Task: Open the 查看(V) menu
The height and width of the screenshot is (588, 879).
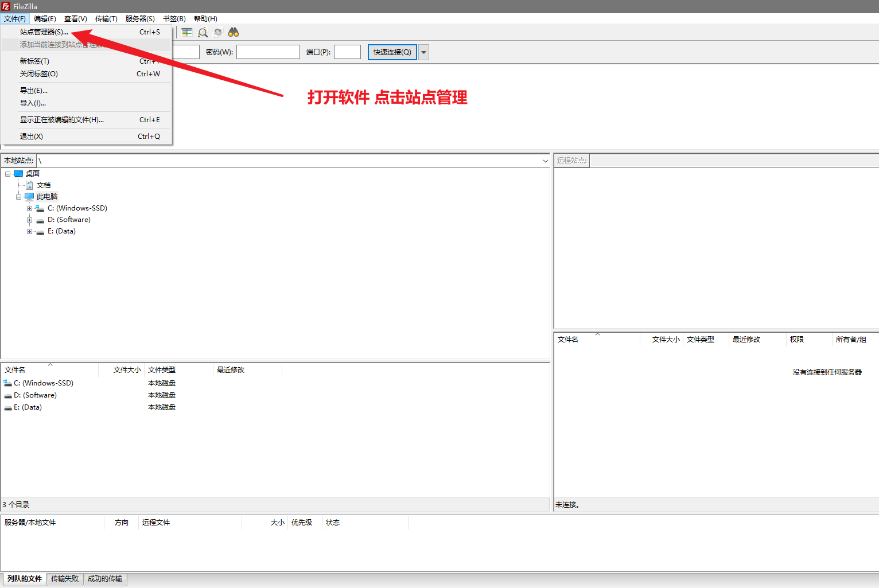Action: [76, 19]
